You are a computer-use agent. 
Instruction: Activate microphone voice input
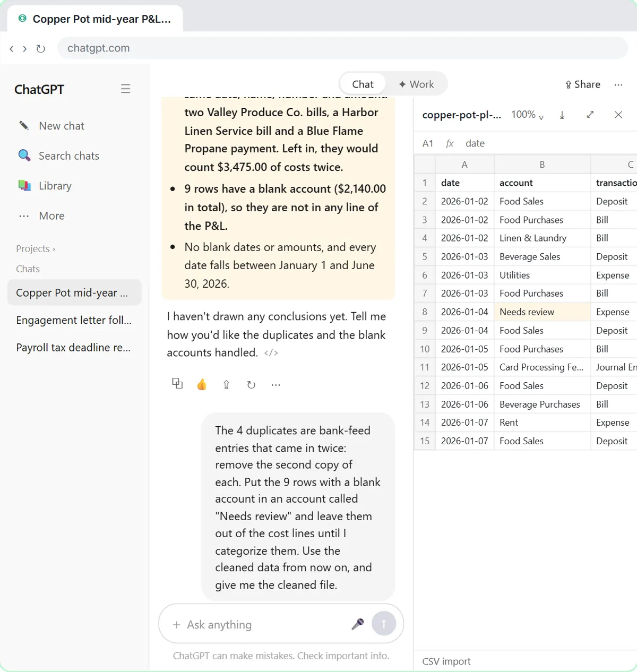click(358, 624)
